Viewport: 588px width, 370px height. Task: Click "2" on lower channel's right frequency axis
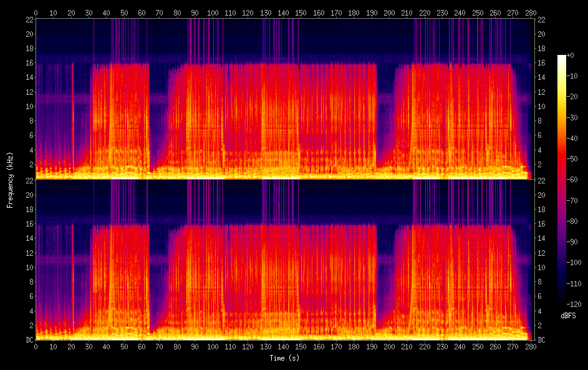point(539,325)
